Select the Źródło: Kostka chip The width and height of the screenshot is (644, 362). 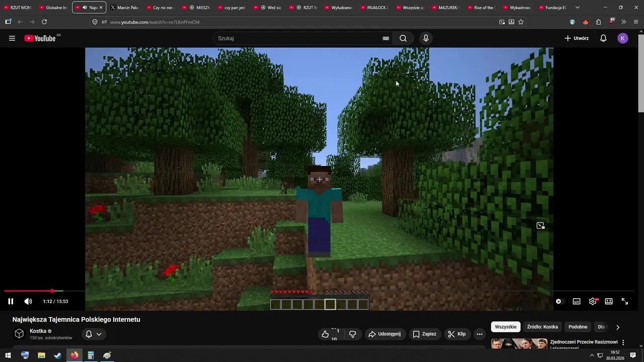542,327
